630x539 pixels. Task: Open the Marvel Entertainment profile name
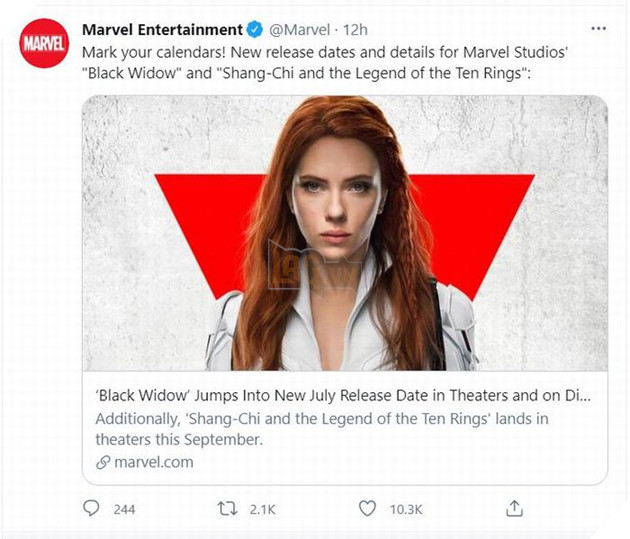[x=162, y=30]
